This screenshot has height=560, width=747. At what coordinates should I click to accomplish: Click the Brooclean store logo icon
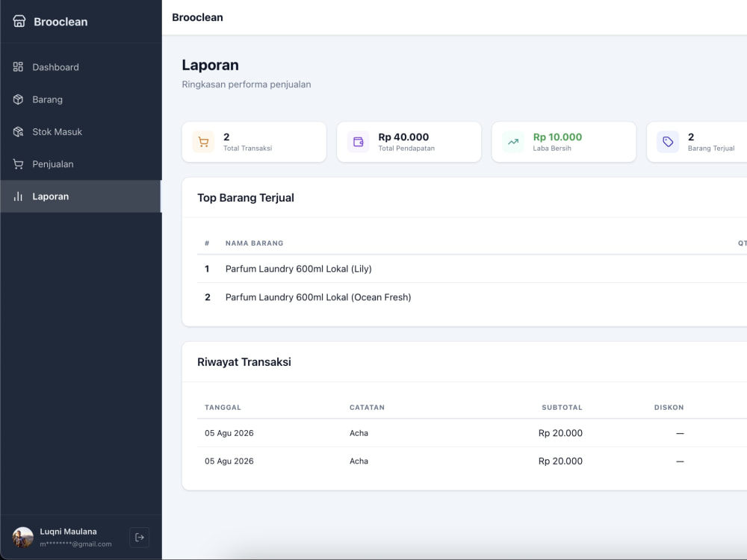pyautogui.click(x=19, y=22)
